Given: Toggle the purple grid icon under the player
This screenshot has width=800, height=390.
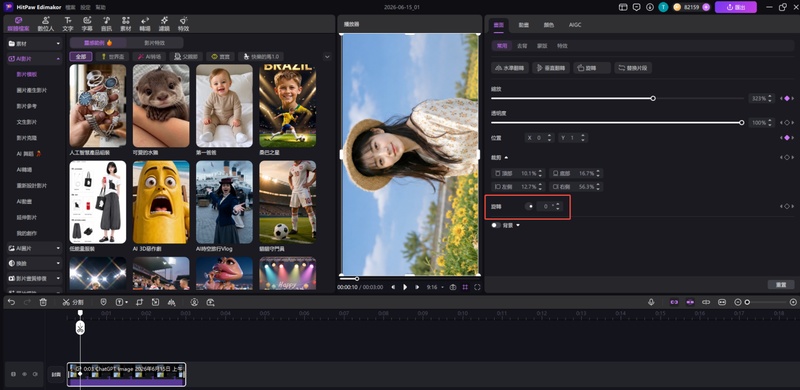Looking at the screenshot, I should click(465, 287).
